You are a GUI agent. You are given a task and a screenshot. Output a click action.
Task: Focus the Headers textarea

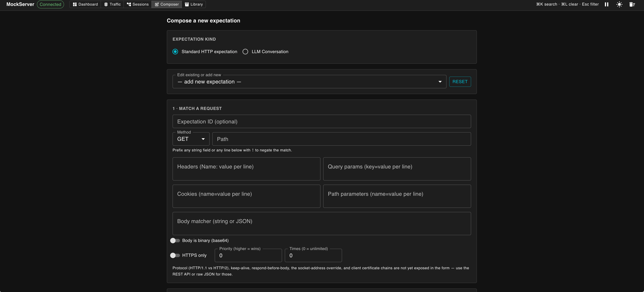(x=246, y=169)
